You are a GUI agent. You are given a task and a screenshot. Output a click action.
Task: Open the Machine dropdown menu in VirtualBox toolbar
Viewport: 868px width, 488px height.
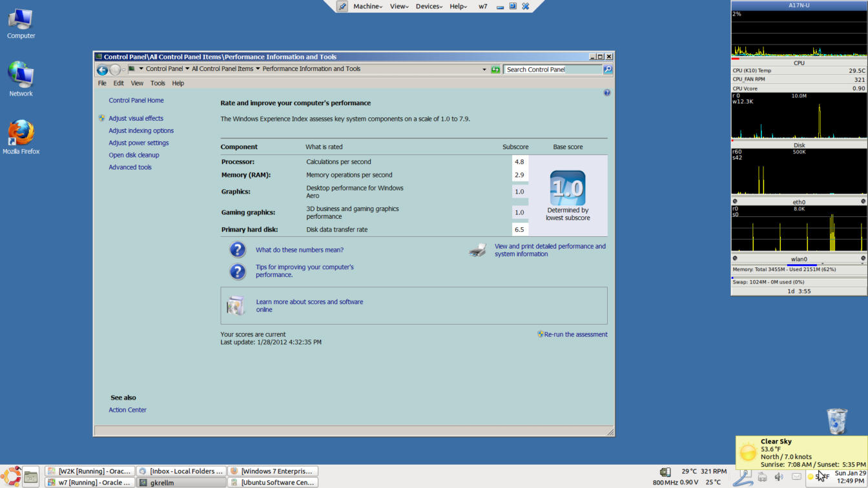pos(367,6)
